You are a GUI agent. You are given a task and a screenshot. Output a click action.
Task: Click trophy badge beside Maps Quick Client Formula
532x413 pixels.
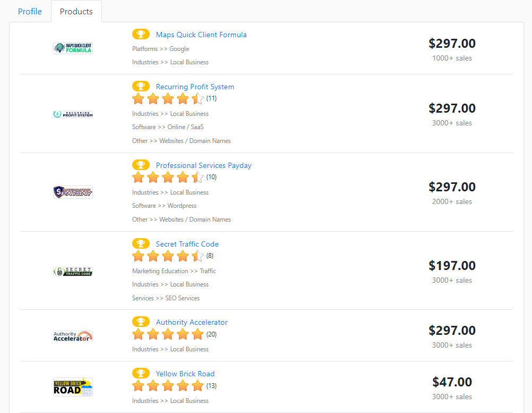[141, 35]
